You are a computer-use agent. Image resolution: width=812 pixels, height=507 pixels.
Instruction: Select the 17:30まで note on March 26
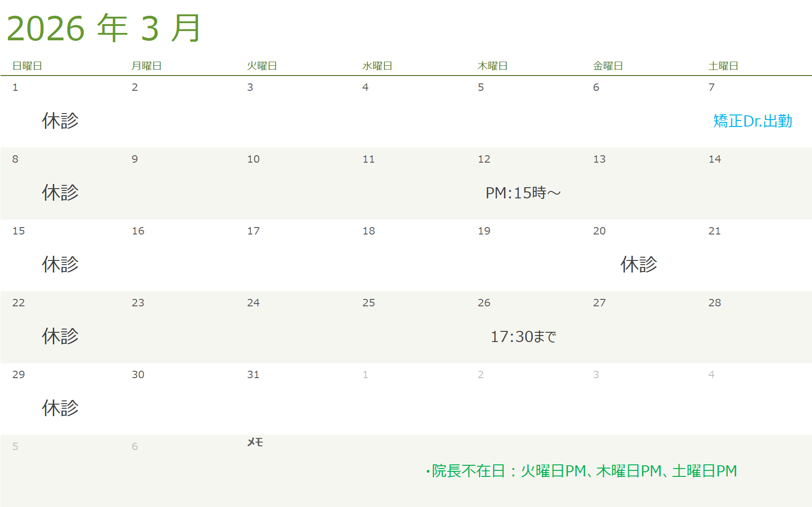[x=523, y=336]
